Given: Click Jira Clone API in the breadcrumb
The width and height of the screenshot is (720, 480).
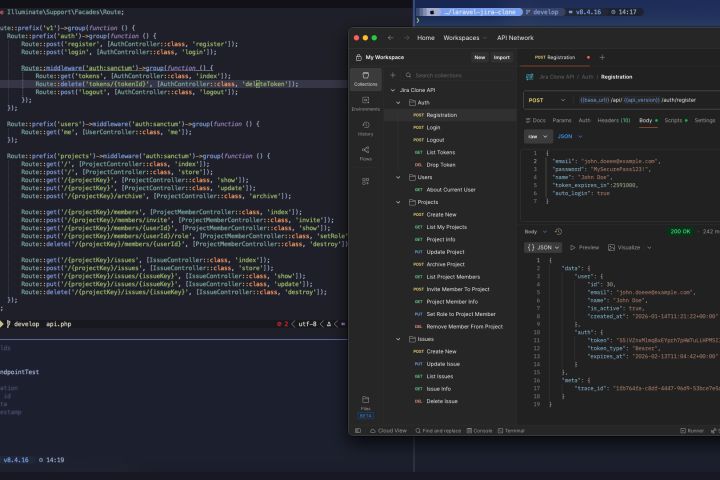Looking at the screenshot, I should tap(556, 77).
